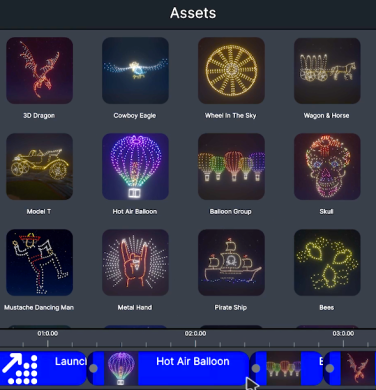
Task: Select the Hot Air Balloon asset thumbnail
Action: (x=135, y=166)
